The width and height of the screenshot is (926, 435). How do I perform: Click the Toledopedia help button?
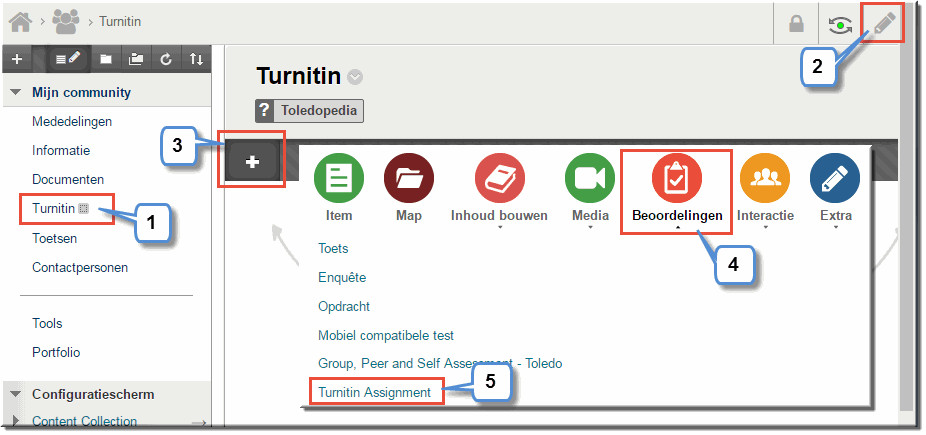(309, 110)
